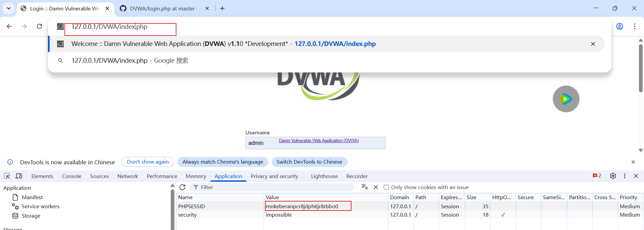Open DevTools settings gear

point(613,176)
